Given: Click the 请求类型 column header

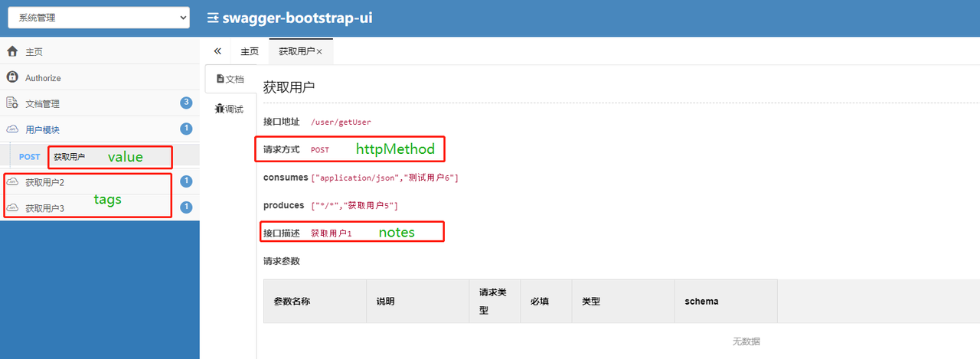Looking at the screenshot, I should click(x=494, y=302).
